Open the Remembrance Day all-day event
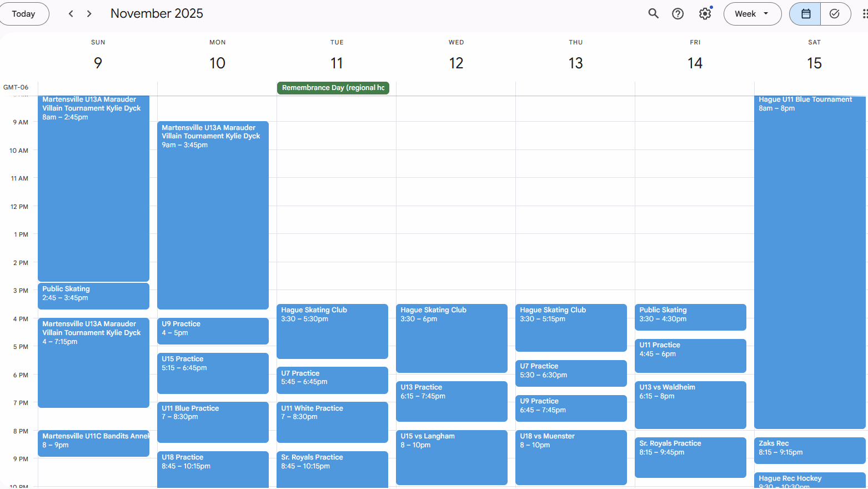Viewport: 868px width, 489px height. coord(333,88)
